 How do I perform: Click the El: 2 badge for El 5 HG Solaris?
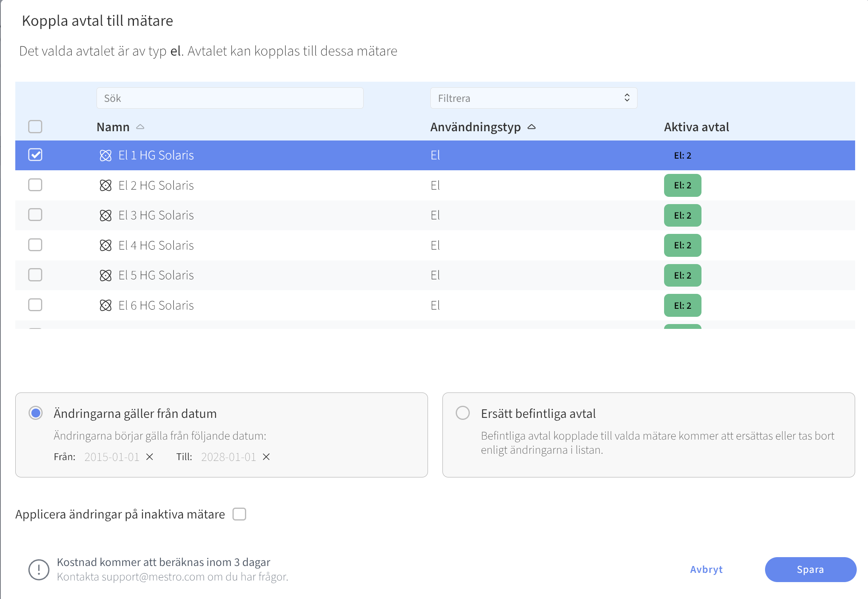(x=683, y=275)
